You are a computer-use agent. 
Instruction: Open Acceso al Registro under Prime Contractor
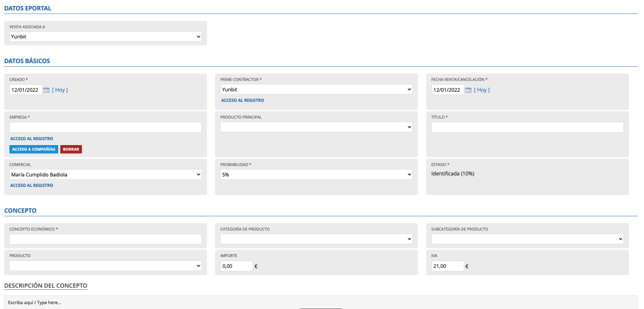[x=242, y=100]
